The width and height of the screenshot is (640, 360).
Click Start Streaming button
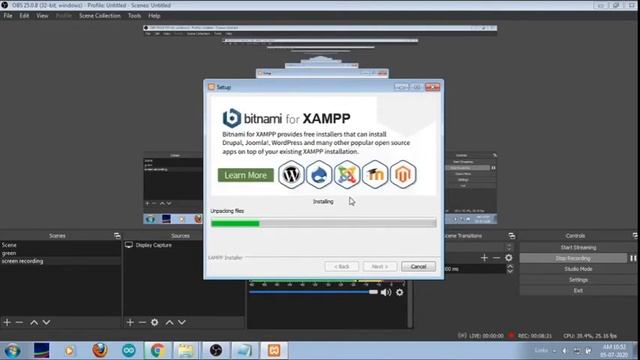tap(578, 247)
